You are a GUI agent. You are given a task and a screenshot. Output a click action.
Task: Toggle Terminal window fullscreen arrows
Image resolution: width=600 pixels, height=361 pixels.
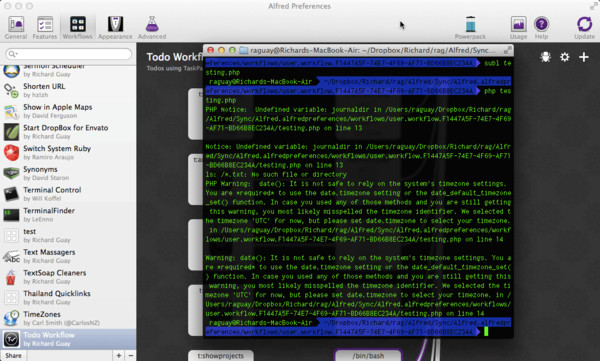click(507, 50)
